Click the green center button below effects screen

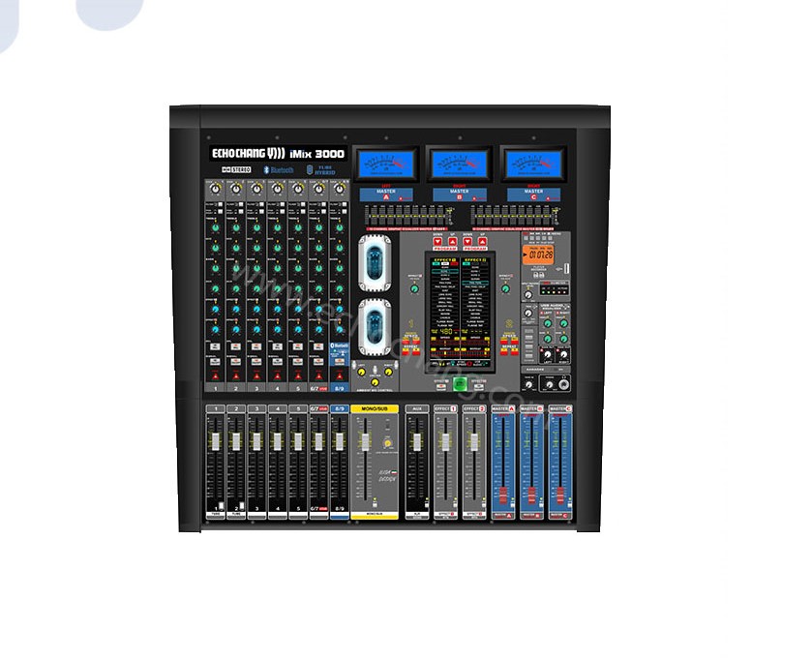click(x=460, y=384)
